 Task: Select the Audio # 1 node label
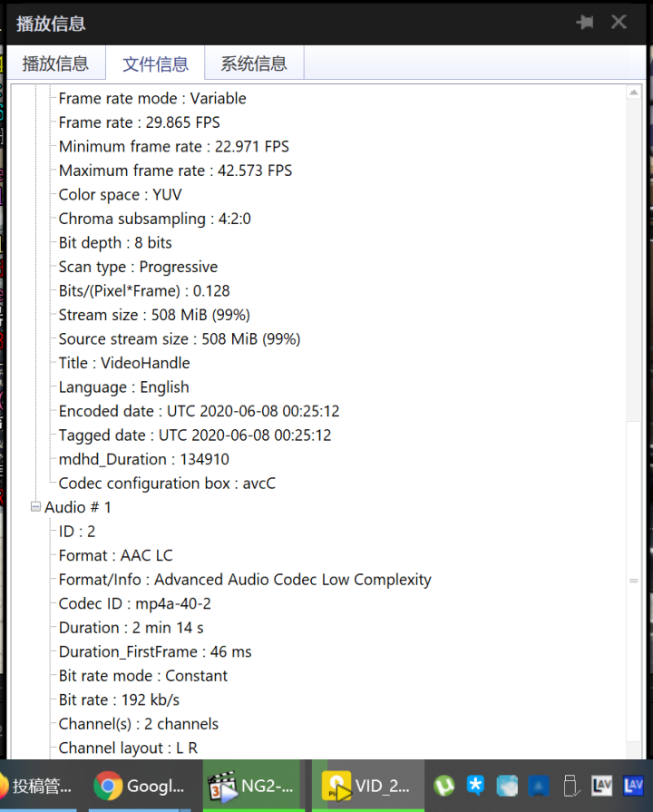(78, 507)
